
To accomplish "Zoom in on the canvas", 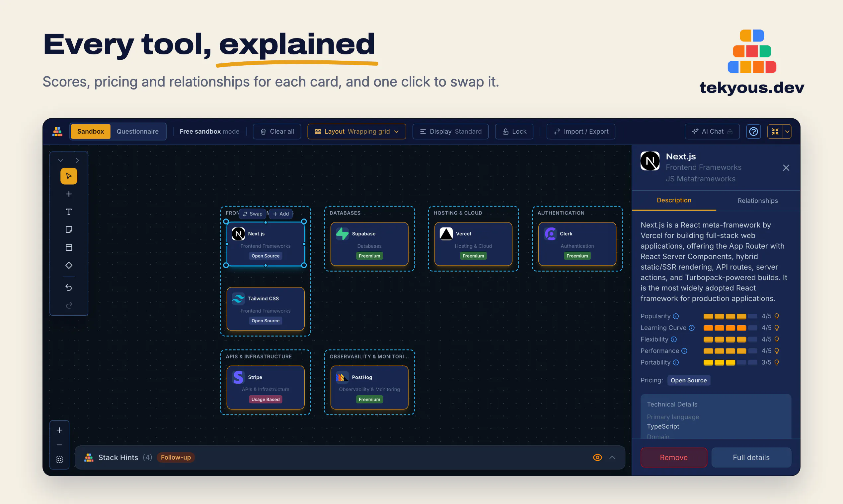I will pos(59,430).
